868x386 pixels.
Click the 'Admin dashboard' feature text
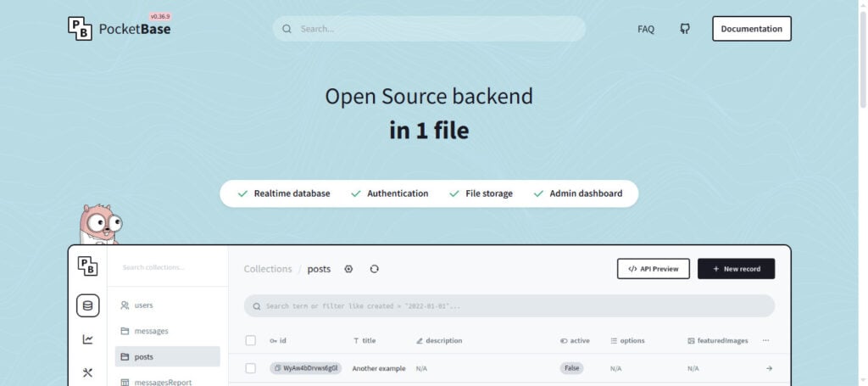pyautogui.click(x=586, y=193)
